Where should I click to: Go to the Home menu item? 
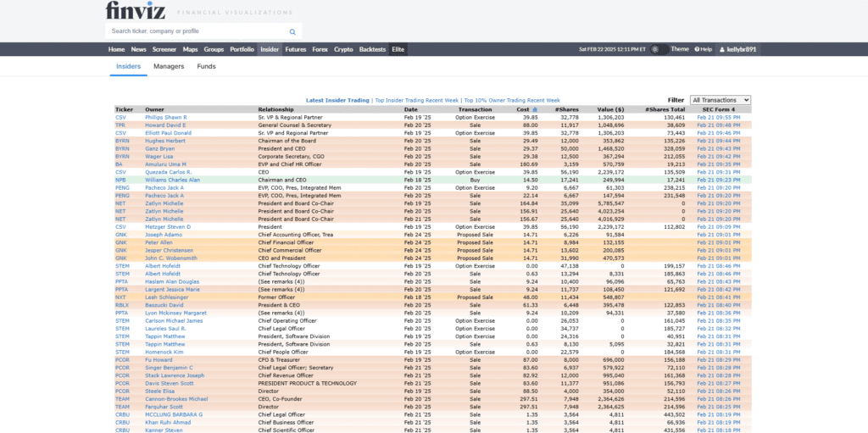pos(116,49)
